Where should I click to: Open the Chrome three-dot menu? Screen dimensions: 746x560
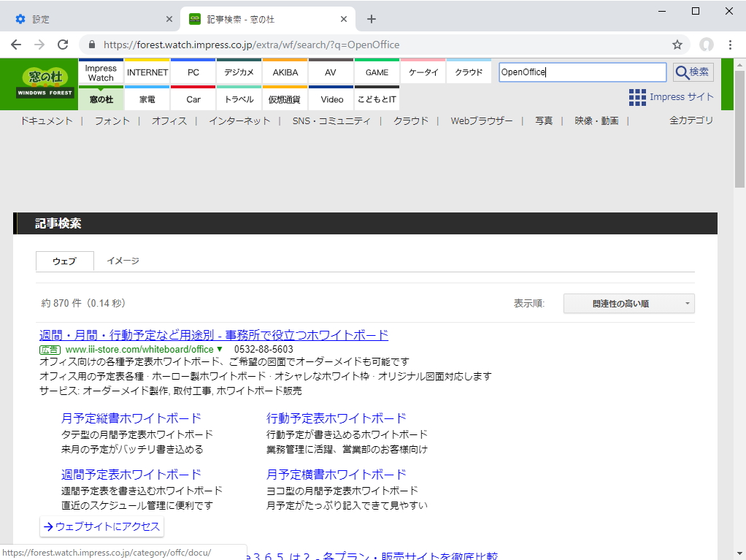[x=730, y=45]
